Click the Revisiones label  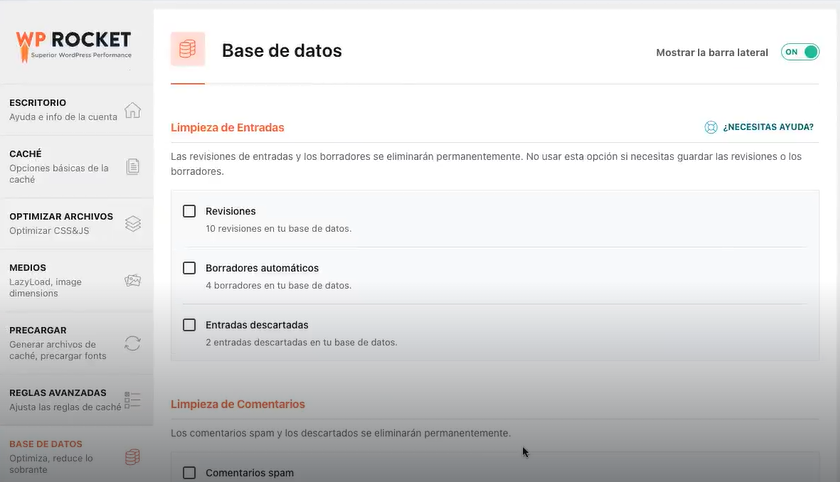click(230, 211)
